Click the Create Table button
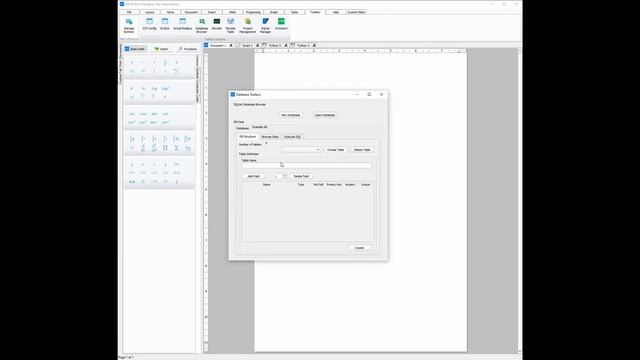The height and width of the screenshot is (360, 640). point(336,150)
